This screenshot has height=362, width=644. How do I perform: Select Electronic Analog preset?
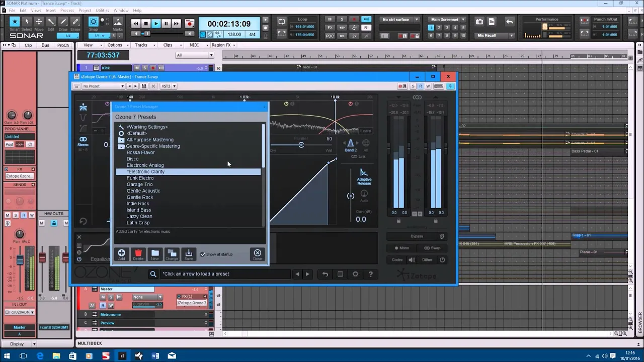pyautogui.click(x=145, y=165)
